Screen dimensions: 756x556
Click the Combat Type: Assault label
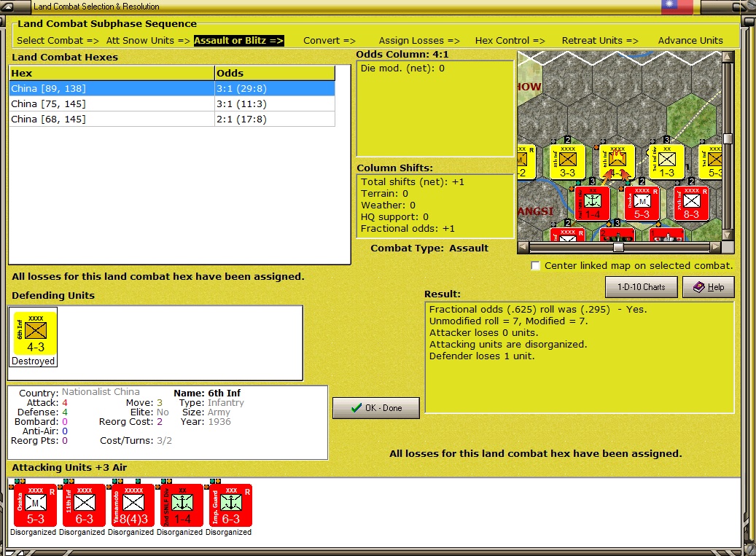[429, 248]
